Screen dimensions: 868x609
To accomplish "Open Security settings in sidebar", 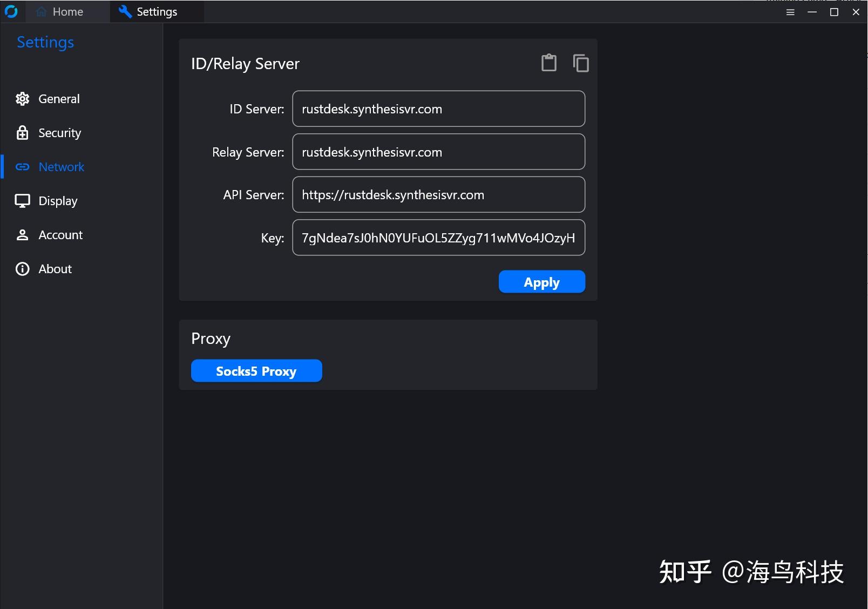I will coord(81,133).
